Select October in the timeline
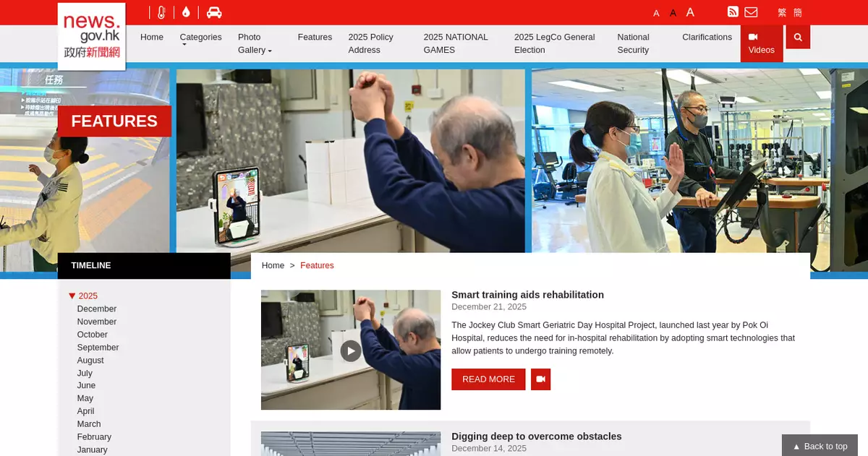This screenshot has height=456, width=868. (x=93, y=335)
